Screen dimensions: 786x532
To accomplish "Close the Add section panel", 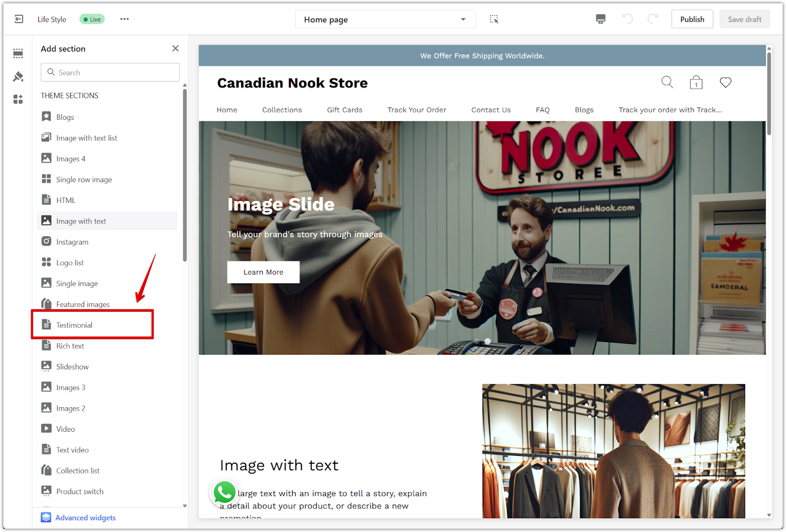I will tap(175, 48).
